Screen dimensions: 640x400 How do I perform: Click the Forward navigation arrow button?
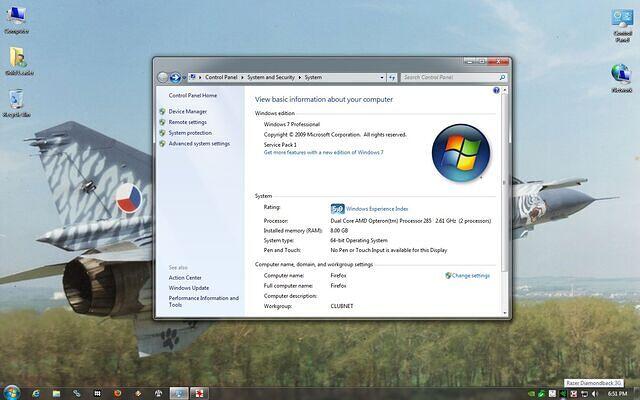(176, 77)
